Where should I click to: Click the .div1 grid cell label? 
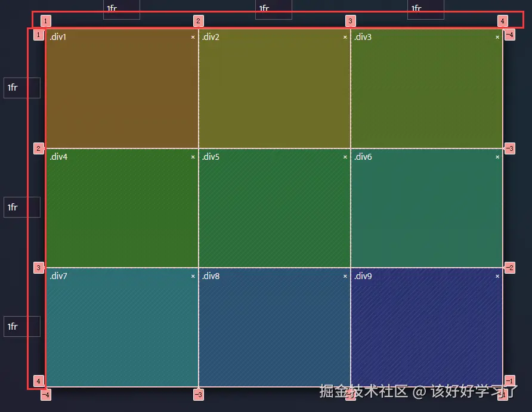coord(57,36)
